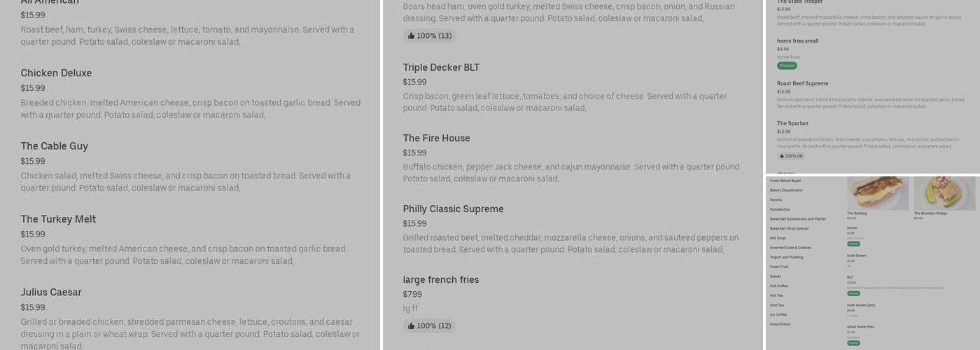Viewport: 980px width, 350px height.
Task: Click the Popular badge under bacon item
Action: 853,244
